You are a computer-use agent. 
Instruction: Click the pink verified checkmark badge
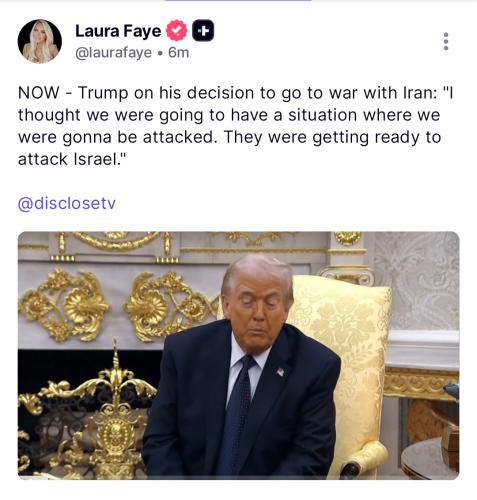tap(177, 31)
